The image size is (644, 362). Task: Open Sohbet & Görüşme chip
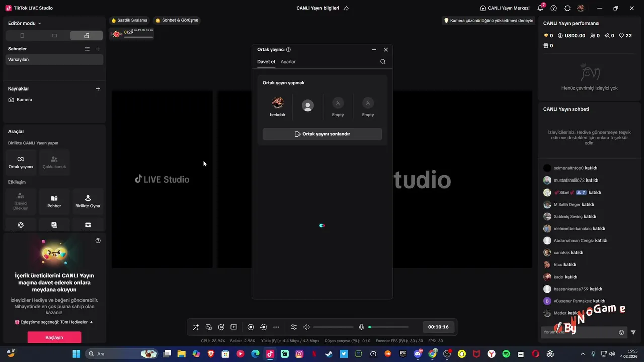[177, 20]
